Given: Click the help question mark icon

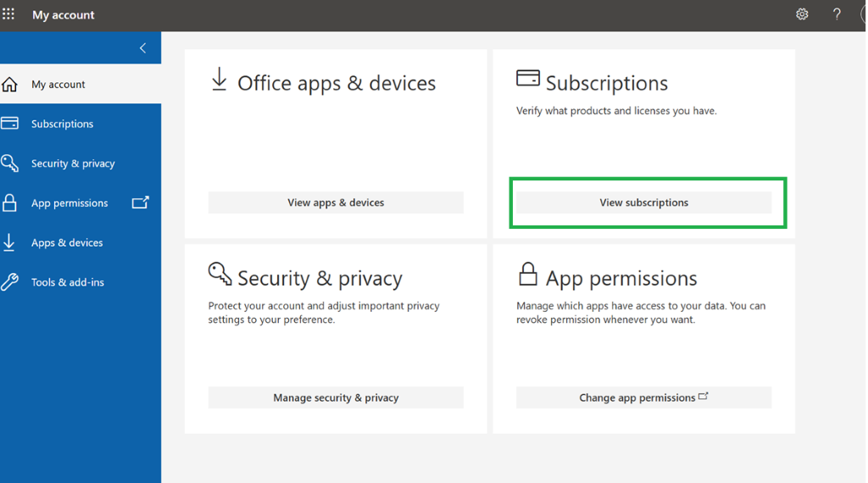Looking at the screenshot, I should 837,14.
